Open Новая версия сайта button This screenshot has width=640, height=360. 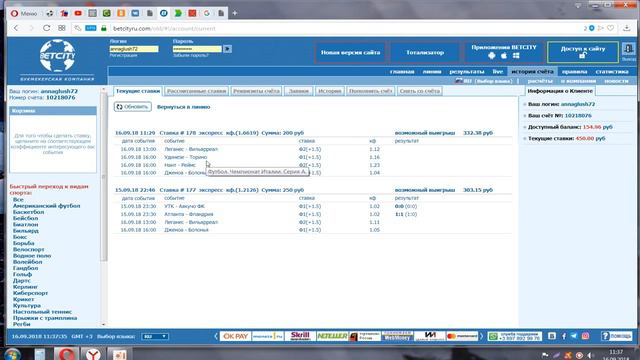point(350,53)
